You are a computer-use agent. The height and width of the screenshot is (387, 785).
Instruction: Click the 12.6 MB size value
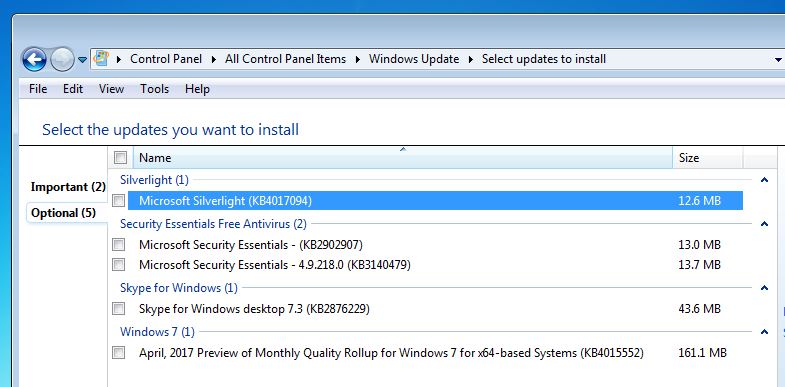[x=699, y=201]
